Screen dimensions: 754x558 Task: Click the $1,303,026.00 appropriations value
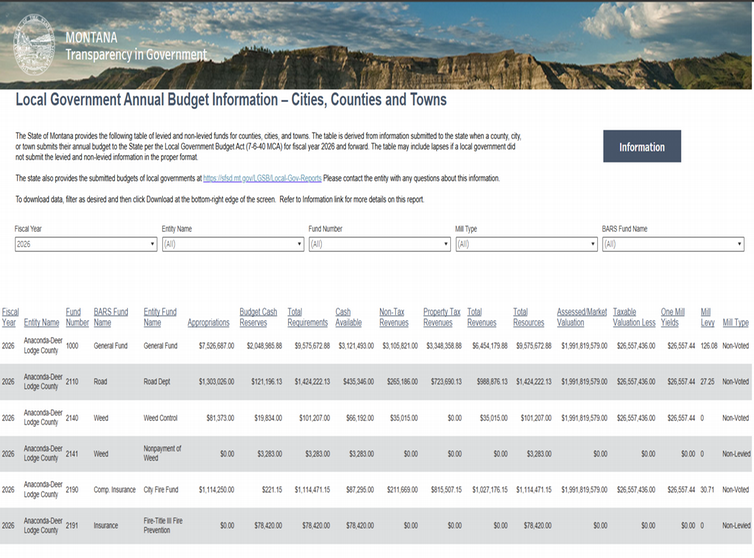tap(216, 381)
